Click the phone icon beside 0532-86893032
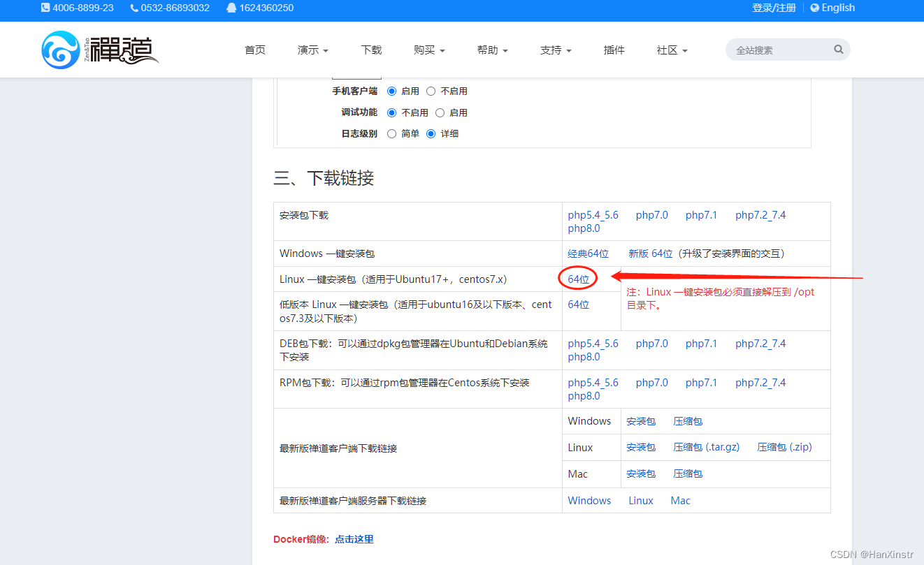924x565 pixels. [x=134, y=8]
